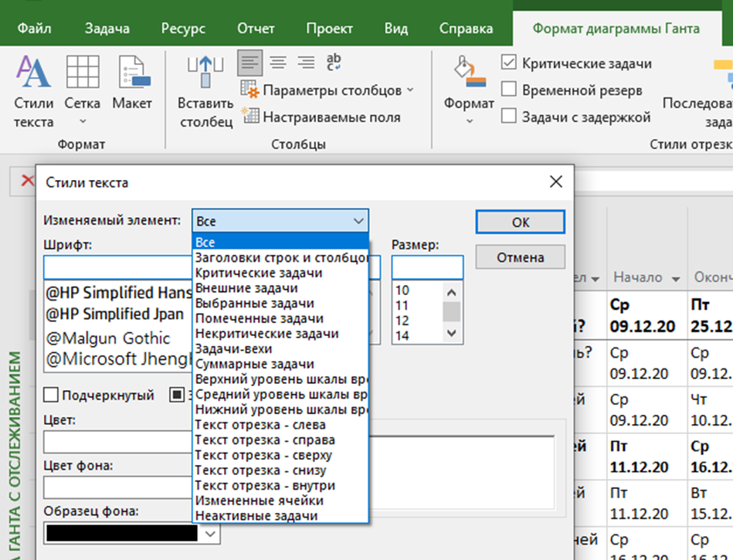733x560 pixels.
Task: Switch to the Задача tab
Action: click(107, 28)
